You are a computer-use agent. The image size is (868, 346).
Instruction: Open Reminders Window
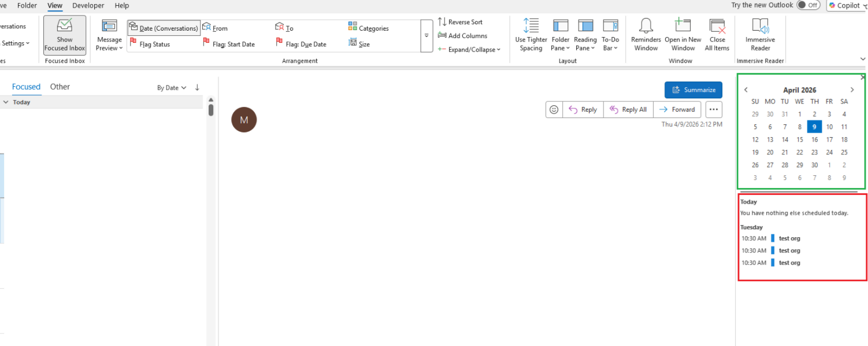pos(646,35)
